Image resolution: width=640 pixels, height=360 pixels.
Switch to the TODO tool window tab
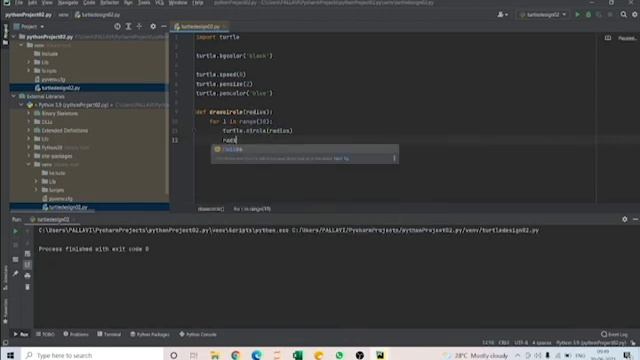(45, 334)
